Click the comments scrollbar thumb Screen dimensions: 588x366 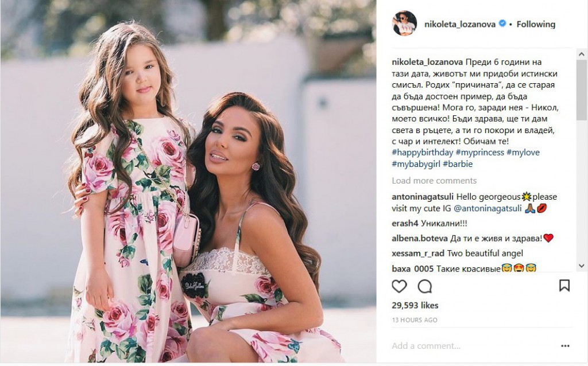(x=582, y=90)
